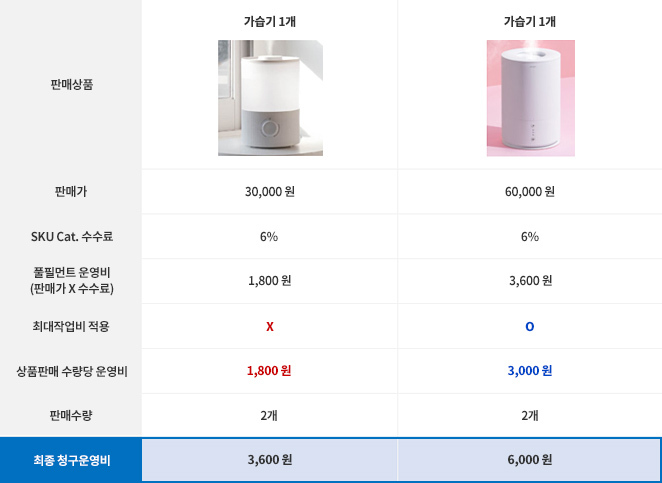The height and width of the screenshot is (483, 662).
Task: Select the final 3,600 원 total cell
Action: pyautogui.click(x=270, y=460)
